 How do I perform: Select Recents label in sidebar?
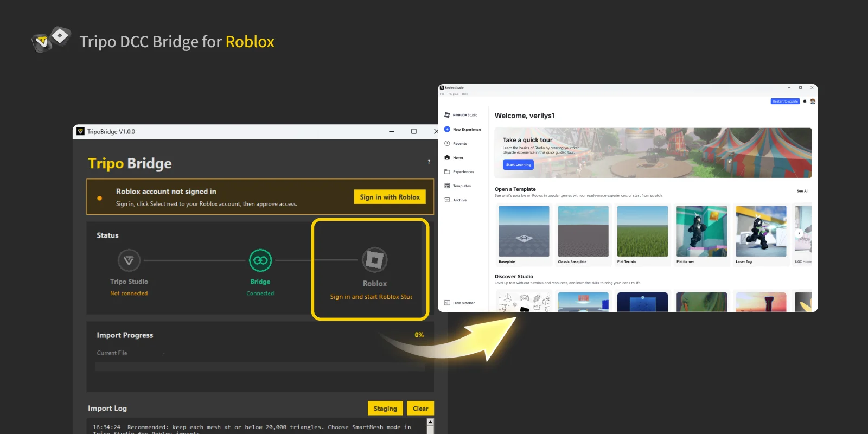[x=460, y=143]
